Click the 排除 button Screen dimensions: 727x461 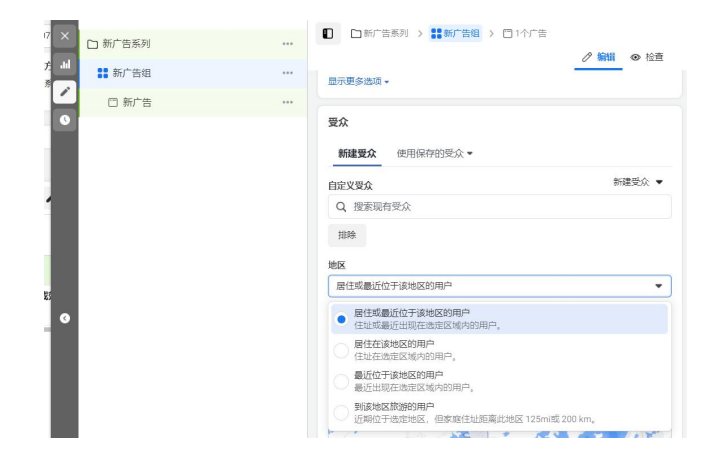(x=346, y=235)
